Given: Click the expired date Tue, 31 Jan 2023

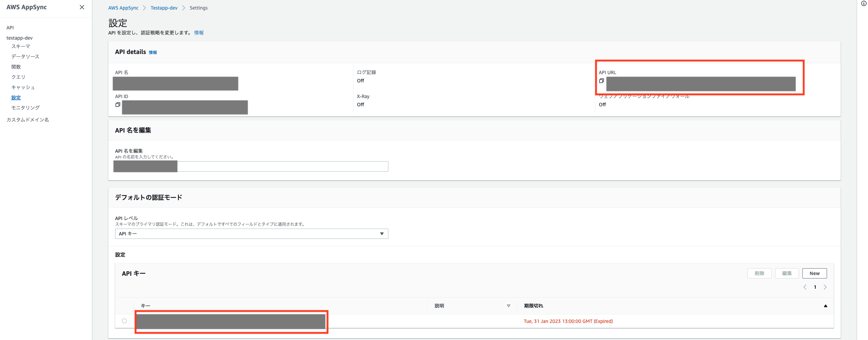Looking at the screenshot, I should coord(568,321).
